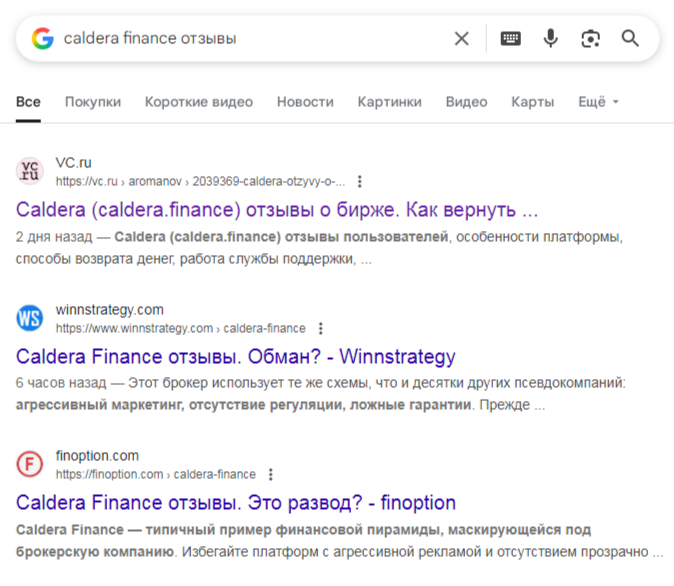
Task: Click the magnifier search button
Action: 630,39
